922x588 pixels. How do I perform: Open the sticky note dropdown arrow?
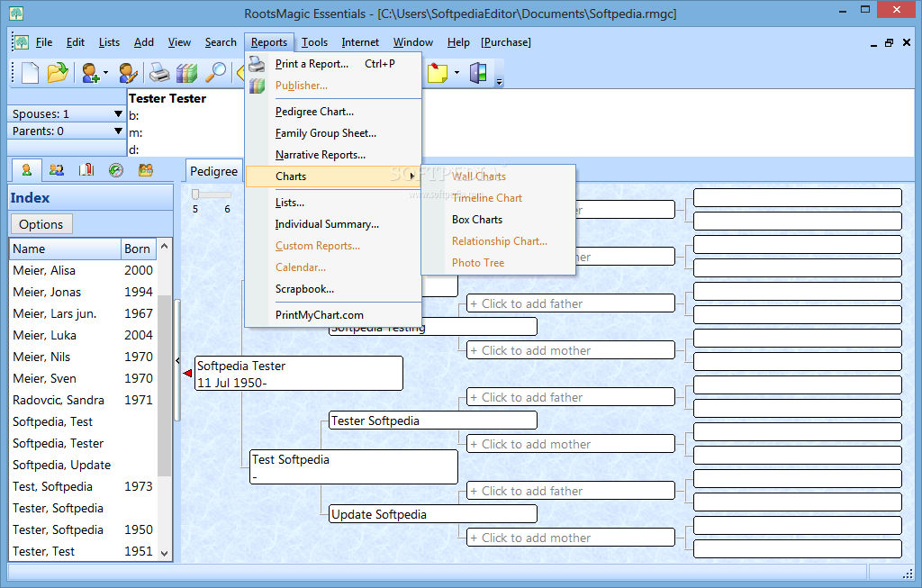(x=456, y=73)
